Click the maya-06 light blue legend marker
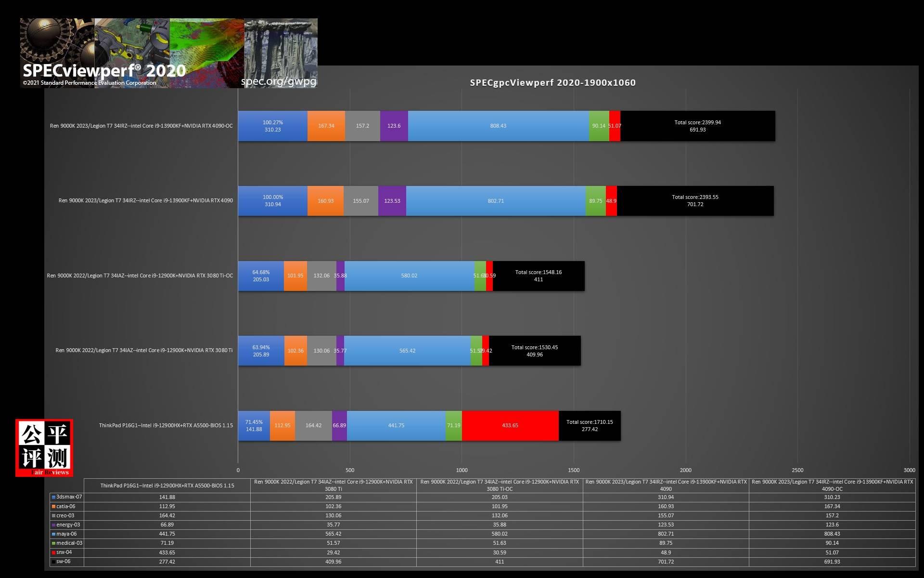 tap(54, 534)
